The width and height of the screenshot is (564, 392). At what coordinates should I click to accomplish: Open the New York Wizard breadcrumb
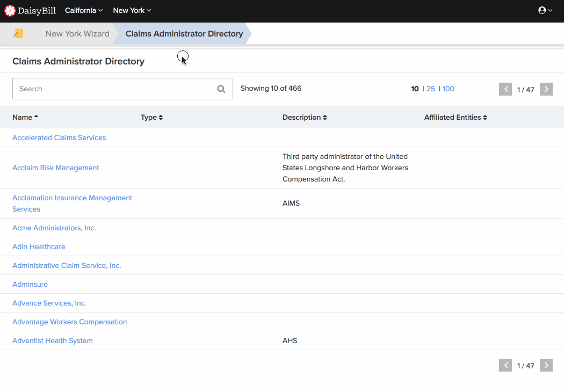[77, 33]
